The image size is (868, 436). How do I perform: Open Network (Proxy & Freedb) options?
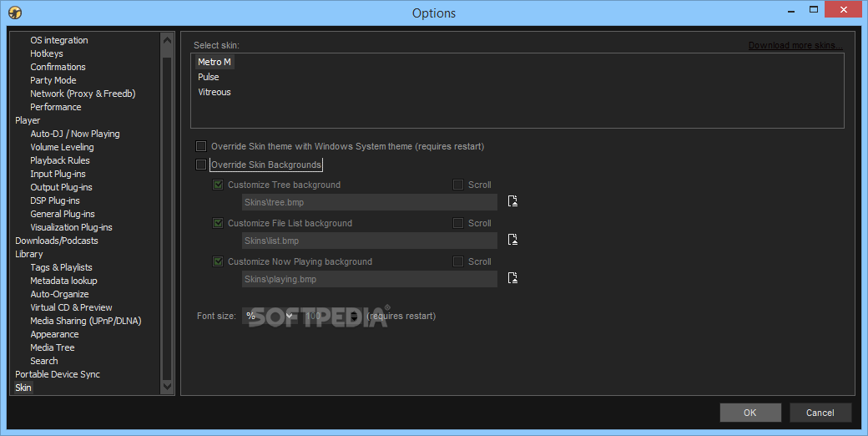(83, 94)
